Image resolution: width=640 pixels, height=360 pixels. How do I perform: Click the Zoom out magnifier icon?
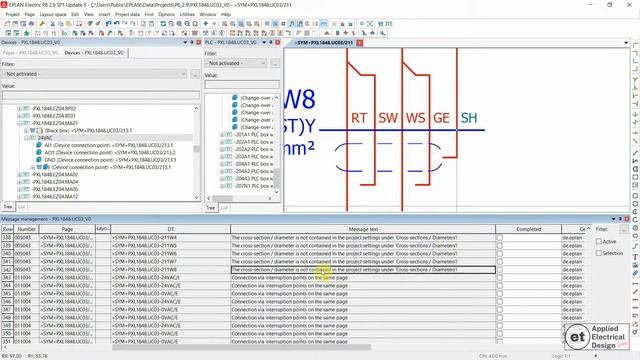pyautogui.click(x=187, y=24)
